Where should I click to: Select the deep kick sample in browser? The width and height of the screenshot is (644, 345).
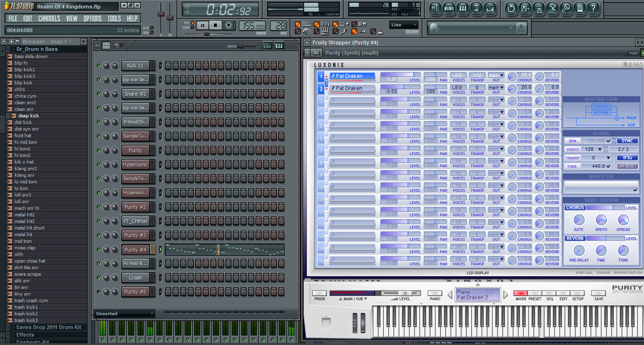point(29,115)
